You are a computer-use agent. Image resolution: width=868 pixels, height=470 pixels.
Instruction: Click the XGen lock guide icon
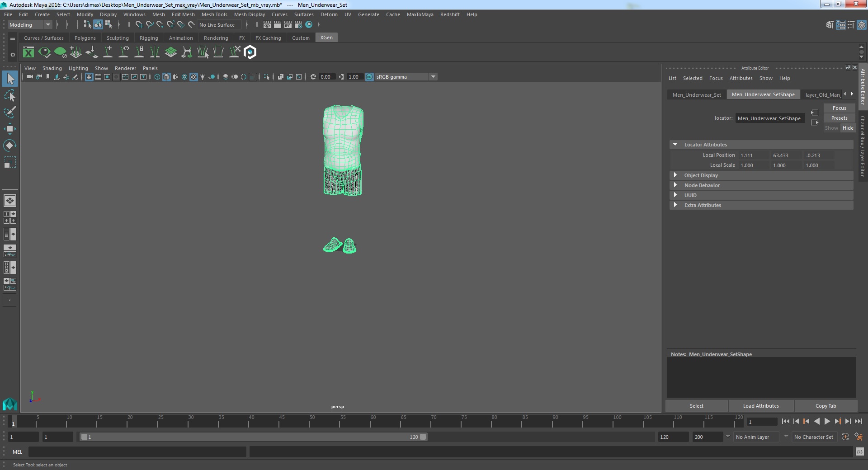(140, 52)
